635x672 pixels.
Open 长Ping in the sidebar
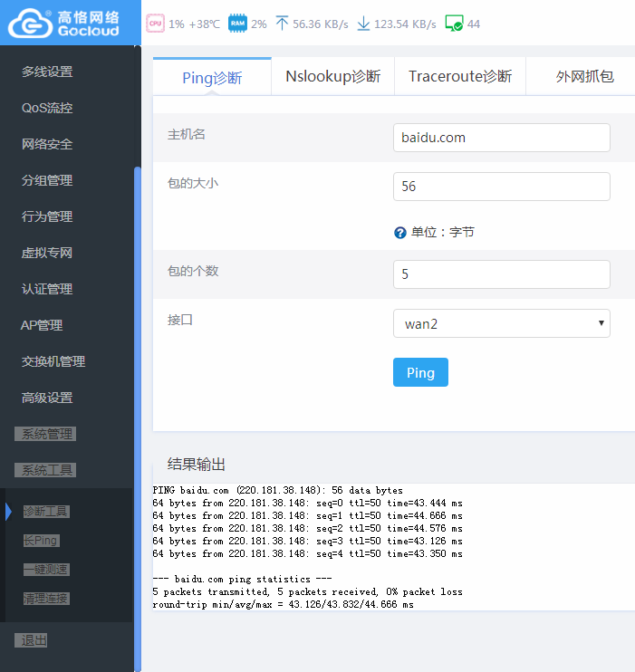[41, 541]
